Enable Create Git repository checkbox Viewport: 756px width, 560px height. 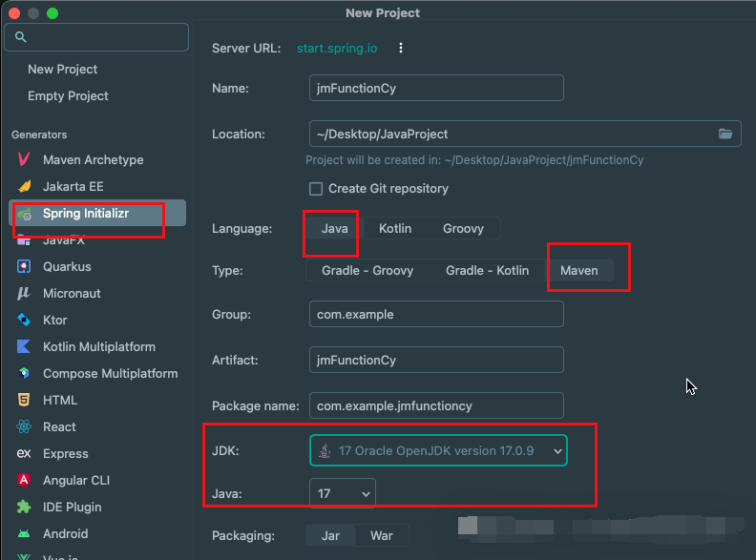(316, 189)
